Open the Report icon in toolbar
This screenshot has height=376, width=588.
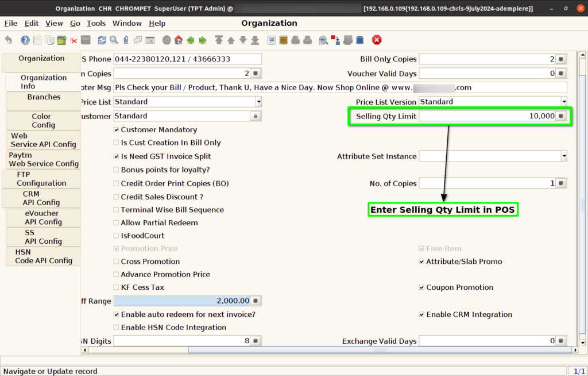click(272, 40)
